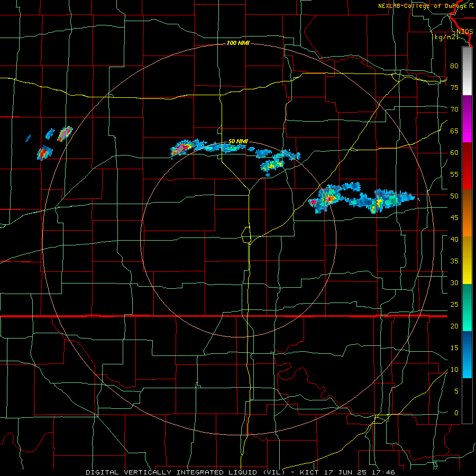Select the purple-magenta segment of the color bar

coord(467,119)
